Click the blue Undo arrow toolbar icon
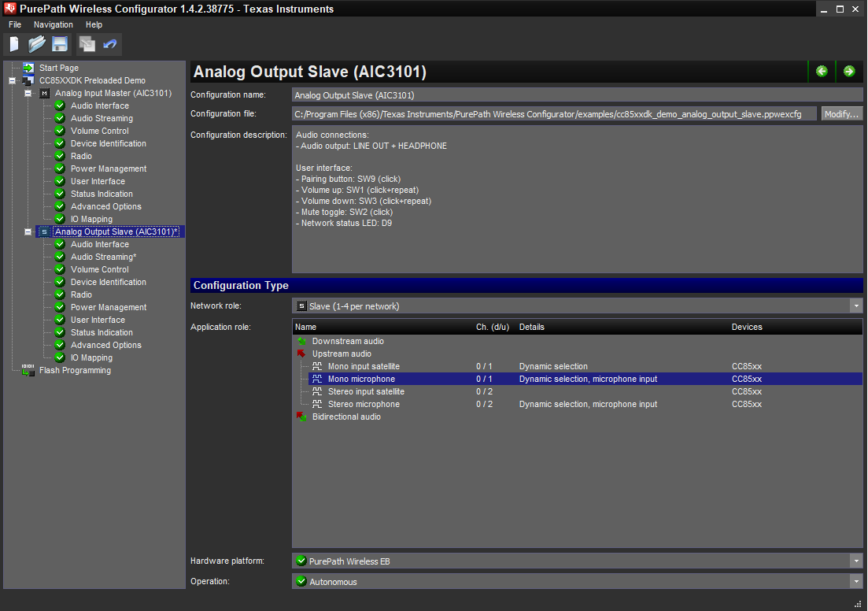868x611 pixels. (109, 44)
